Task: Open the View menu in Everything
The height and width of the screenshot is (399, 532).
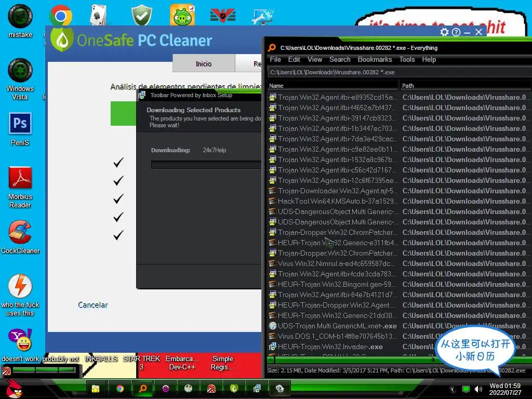Action: tap(314, 59)
